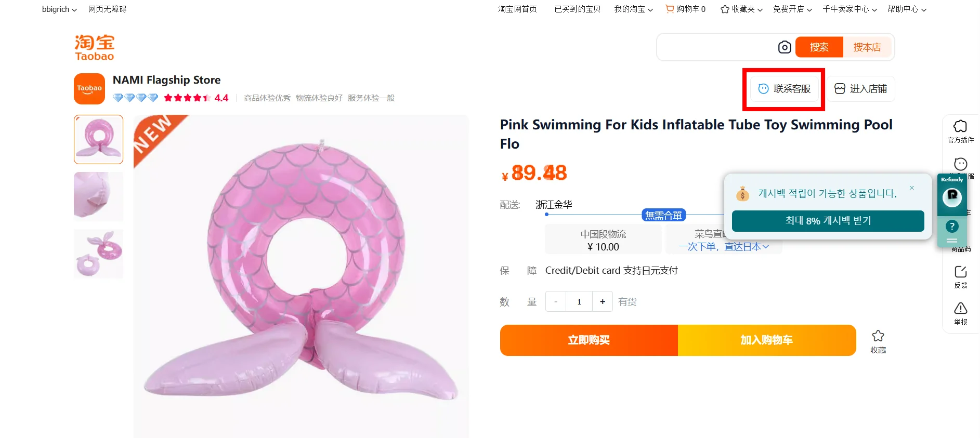Image resolution: width=980 pixels, height=438 pixels.
Task: Expand the bbigrich account dropdown
Action: pyautogui.click(x=59, y=9)
